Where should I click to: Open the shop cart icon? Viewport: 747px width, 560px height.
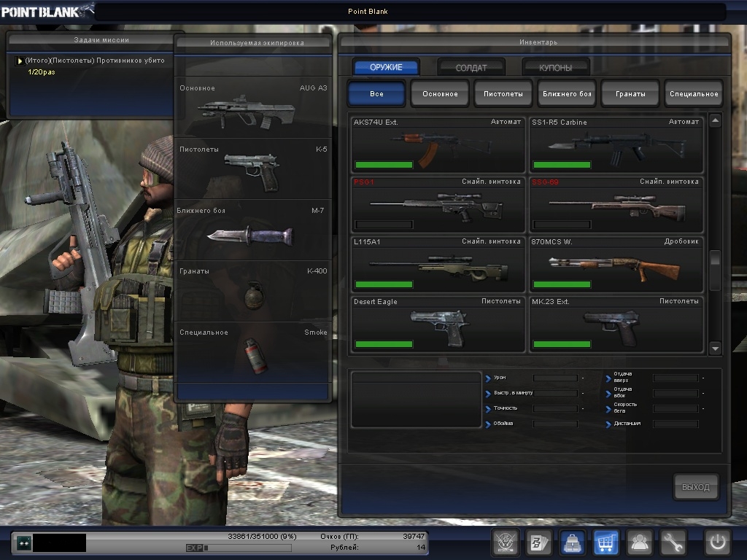pyautogui.click(x=605, y=542)
